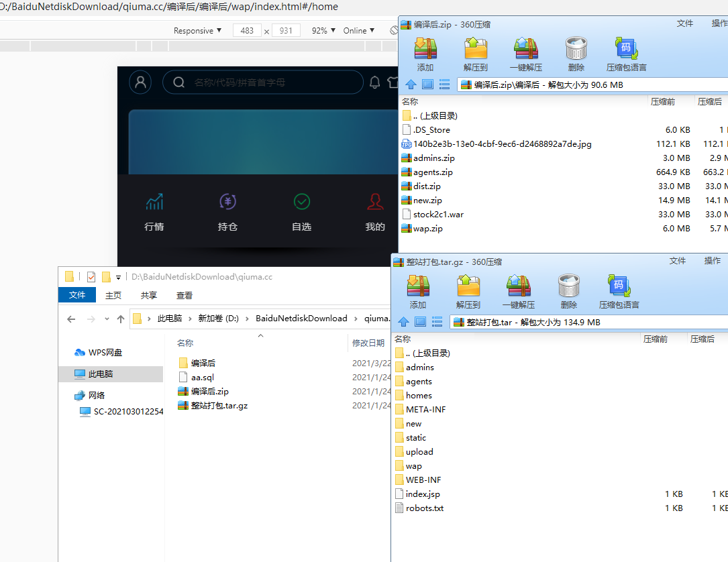Image resolution: width=728 pixels, height=562 pixels.
Task: Click Add icon in 编译后.zip window
Action: [x=425, y=54]
